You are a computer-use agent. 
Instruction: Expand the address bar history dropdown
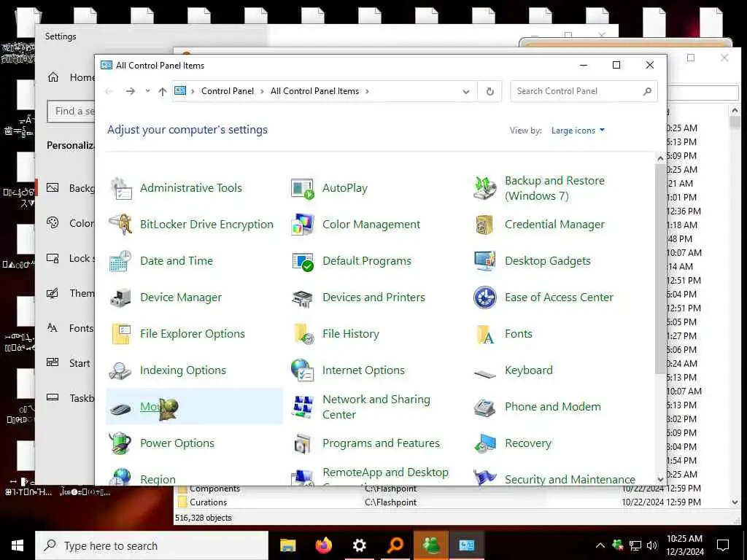[466, 91]
